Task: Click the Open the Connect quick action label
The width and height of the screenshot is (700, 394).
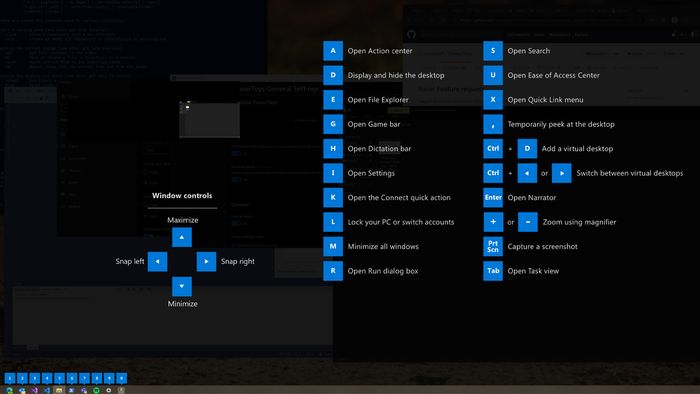Action: (399, 198)
